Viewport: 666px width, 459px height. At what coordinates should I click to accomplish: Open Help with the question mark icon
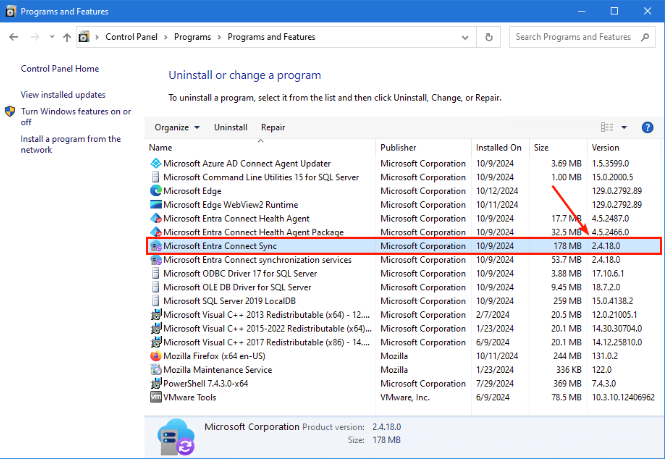coord(647,127)
